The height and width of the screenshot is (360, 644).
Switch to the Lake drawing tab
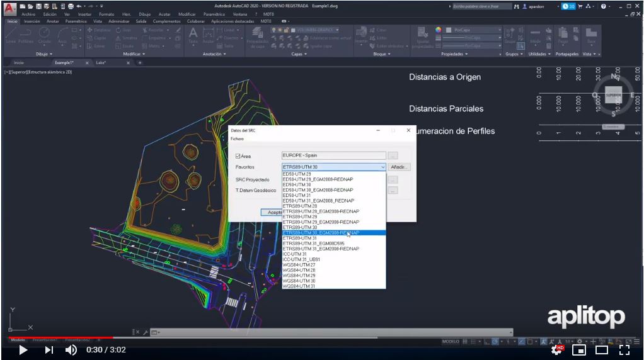[101, 63]
